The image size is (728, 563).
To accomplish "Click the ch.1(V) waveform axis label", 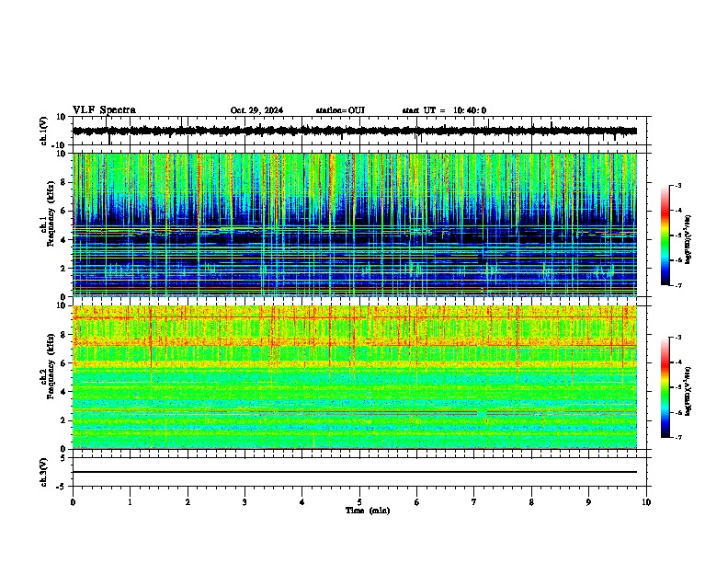I will tap(44, 131).
